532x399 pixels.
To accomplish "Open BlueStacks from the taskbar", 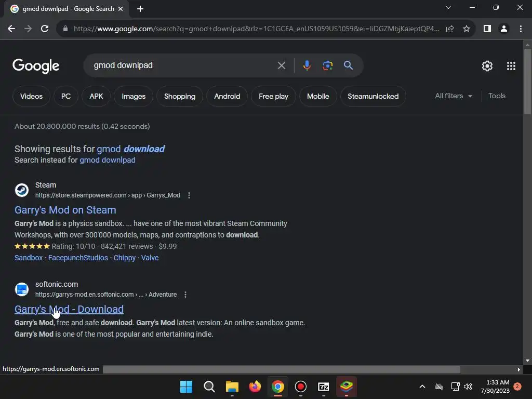I will [347, 387].
